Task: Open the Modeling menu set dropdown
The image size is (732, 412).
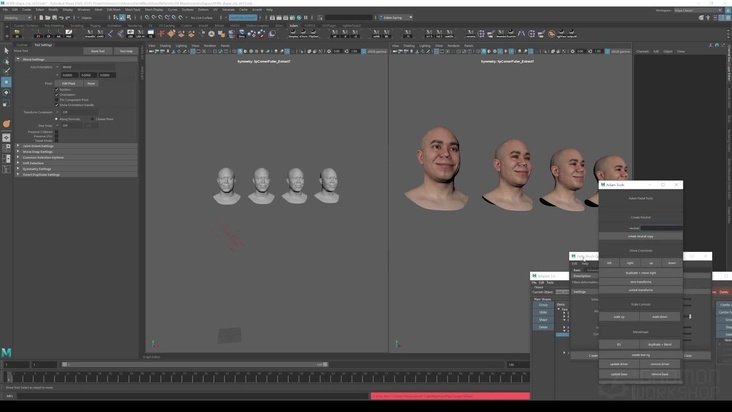Action: (17, 18)
